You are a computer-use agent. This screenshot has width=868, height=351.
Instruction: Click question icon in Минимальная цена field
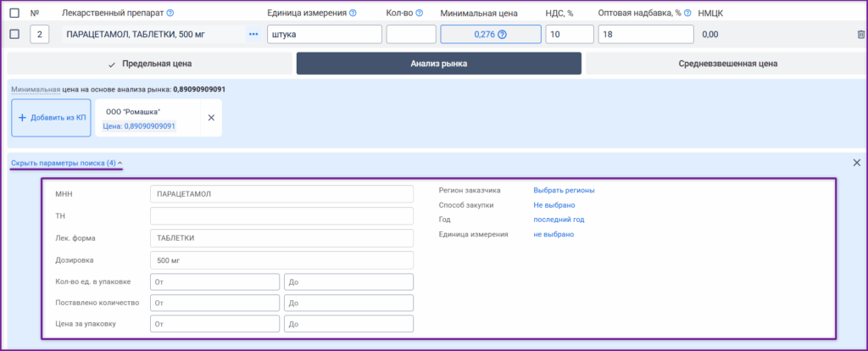pyautogui.click(x=502, y=34)
